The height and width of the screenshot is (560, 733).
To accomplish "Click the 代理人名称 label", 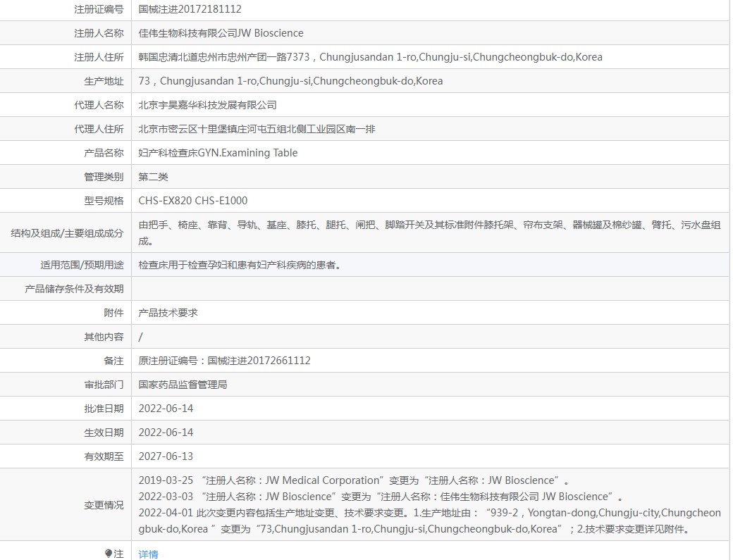I will 99,105.
